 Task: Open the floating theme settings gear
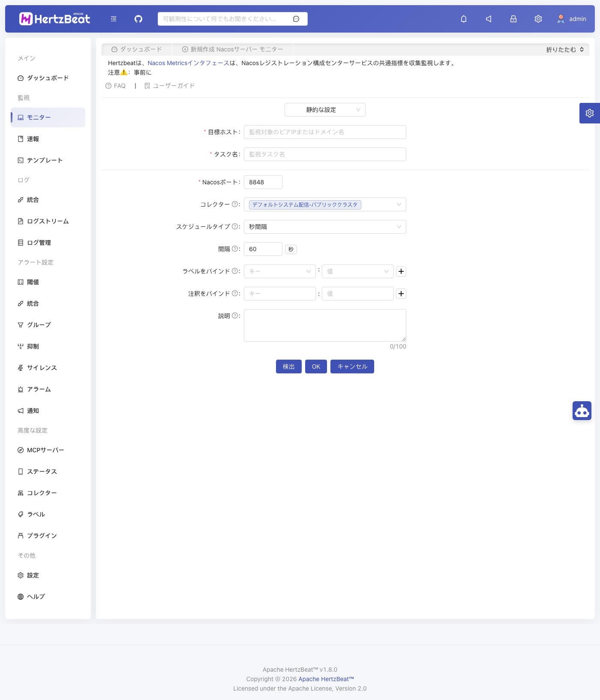pyautogui.click(x=590, y=113)
